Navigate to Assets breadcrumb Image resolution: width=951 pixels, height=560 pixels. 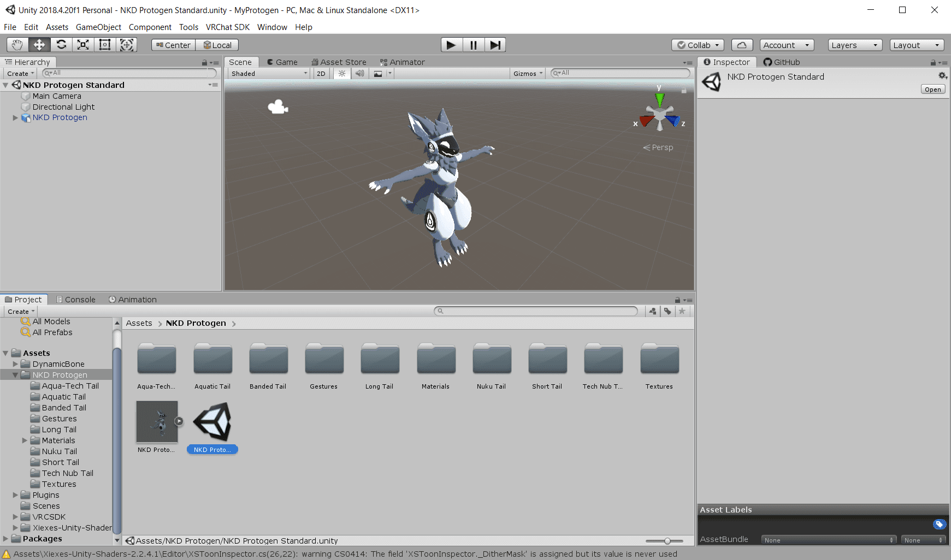click(139, 323)
